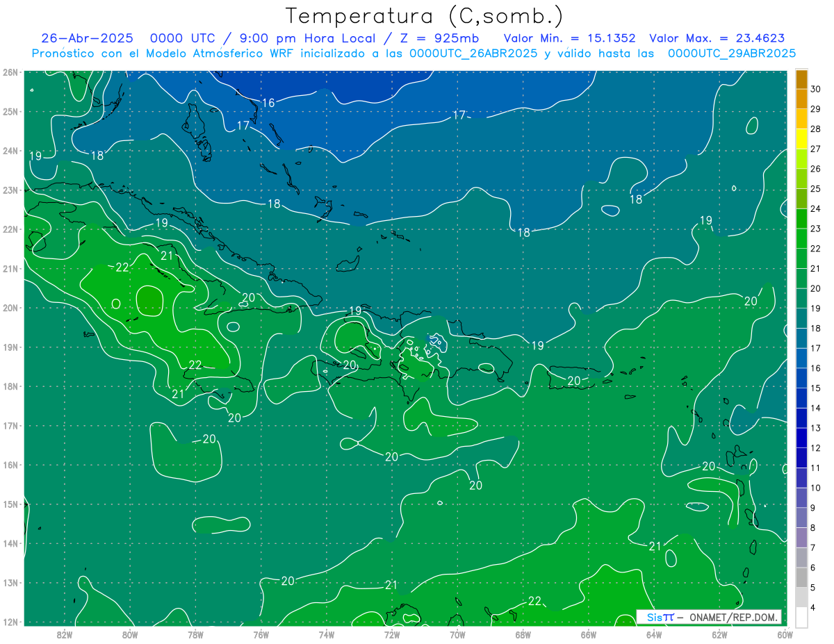The height and width of the screenshot is (644, 834).
Task: Click the color scale label "13"
Action: [815, 427]
